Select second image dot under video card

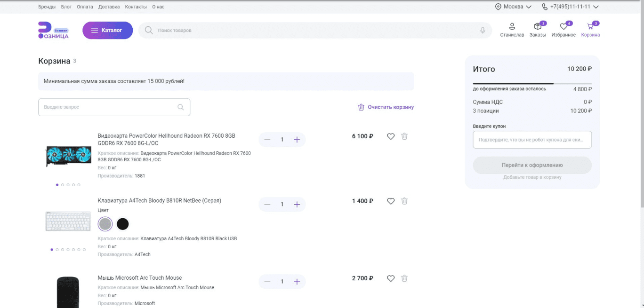[x=63, y=185]
